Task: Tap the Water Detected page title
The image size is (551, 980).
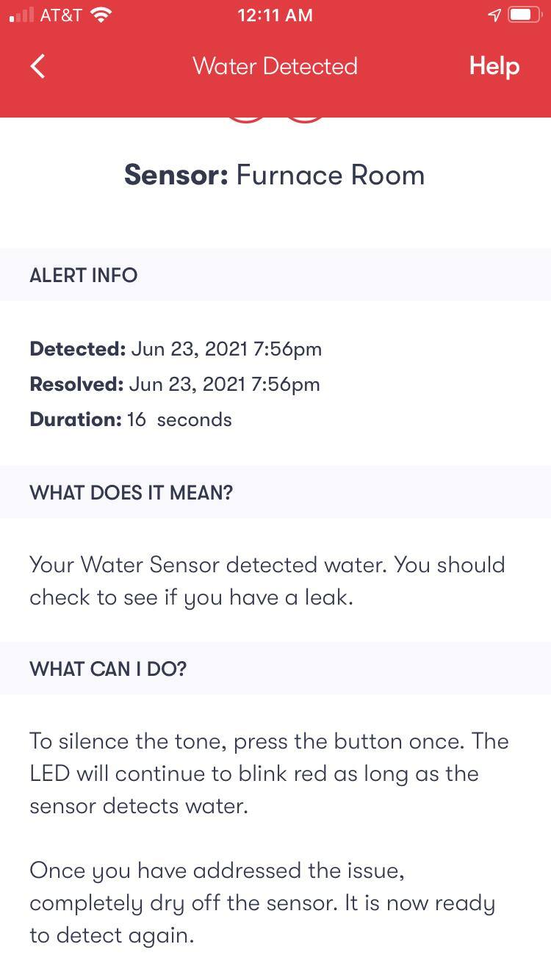Action: (x=275, y=66)
